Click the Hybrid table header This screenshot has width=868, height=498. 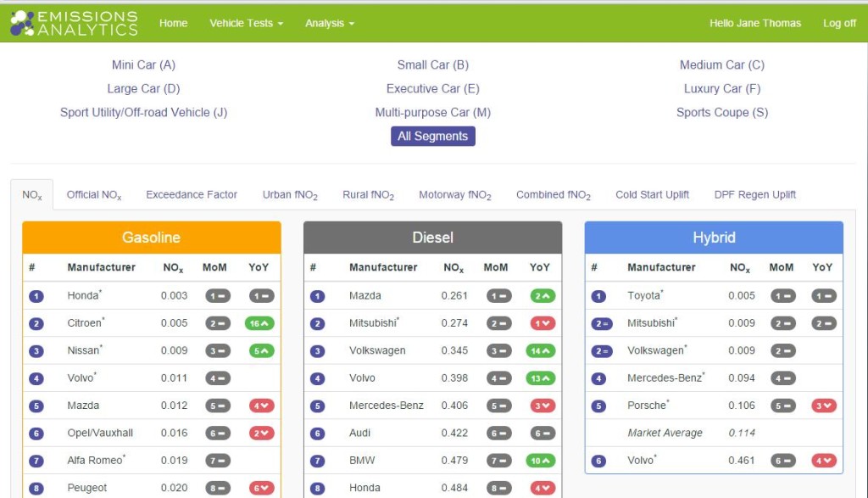pos(714,238)
